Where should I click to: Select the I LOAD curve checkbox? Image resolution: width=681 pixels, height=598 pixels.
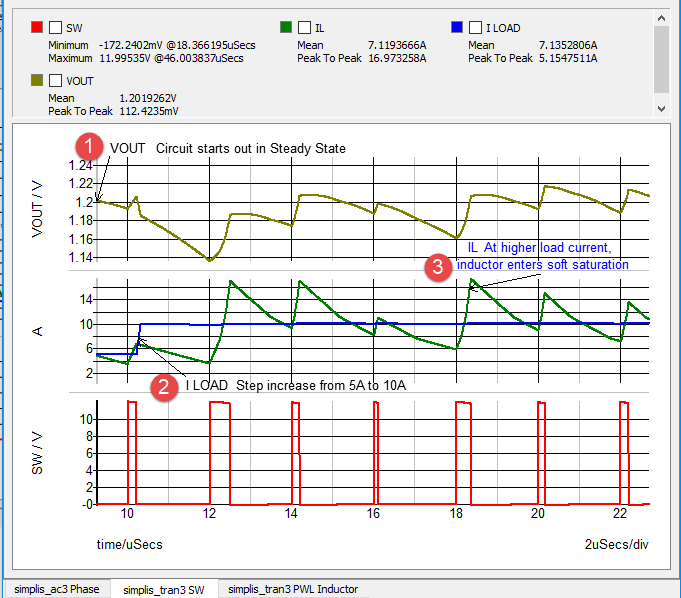pos(477,28)
